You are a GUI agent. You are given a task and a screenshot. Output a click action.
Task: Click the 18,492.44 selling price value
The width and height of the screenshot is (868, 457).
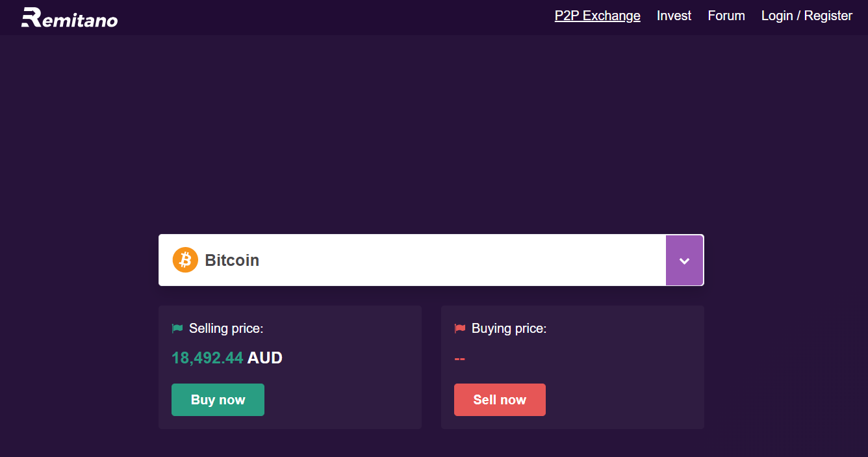[207, 358]
